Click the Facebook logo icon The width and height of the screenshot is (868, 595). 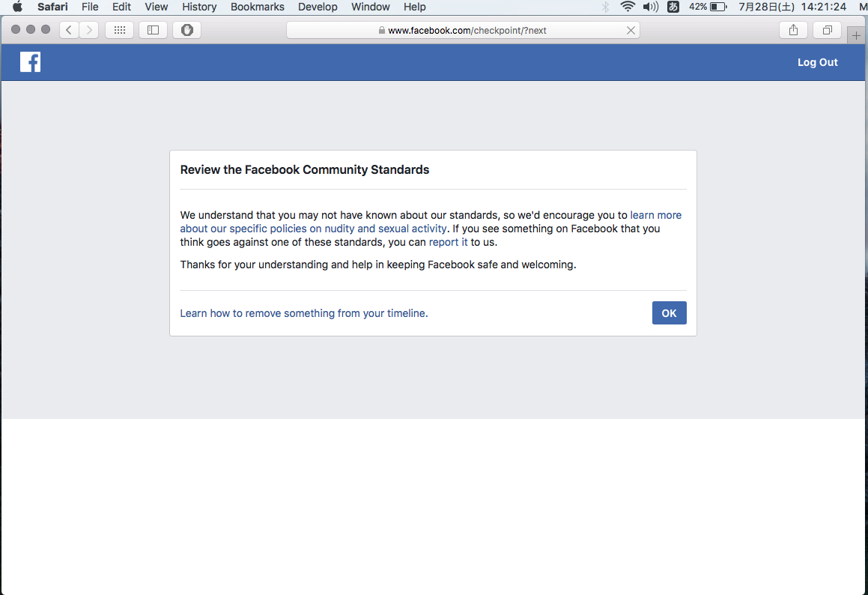[x=31, y=62]
